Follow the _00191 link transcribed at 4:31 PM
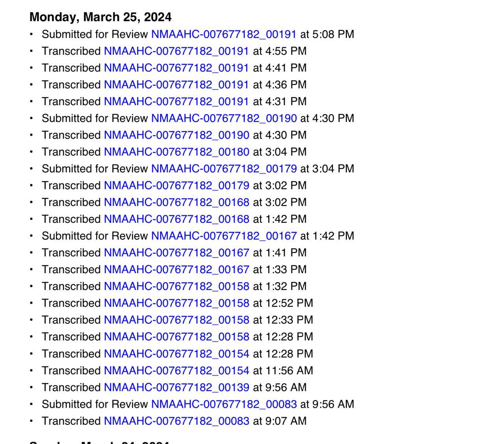504x444 pixels. pos(176,102)
